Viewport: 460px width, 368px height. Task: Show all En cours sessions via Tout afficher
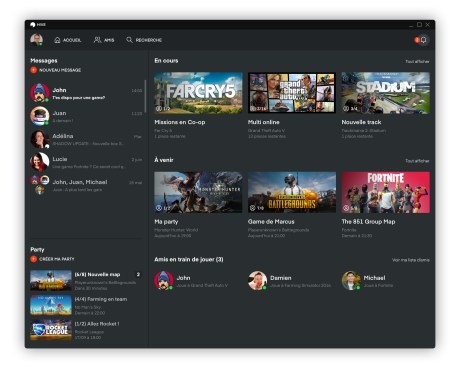pos(417,62)
